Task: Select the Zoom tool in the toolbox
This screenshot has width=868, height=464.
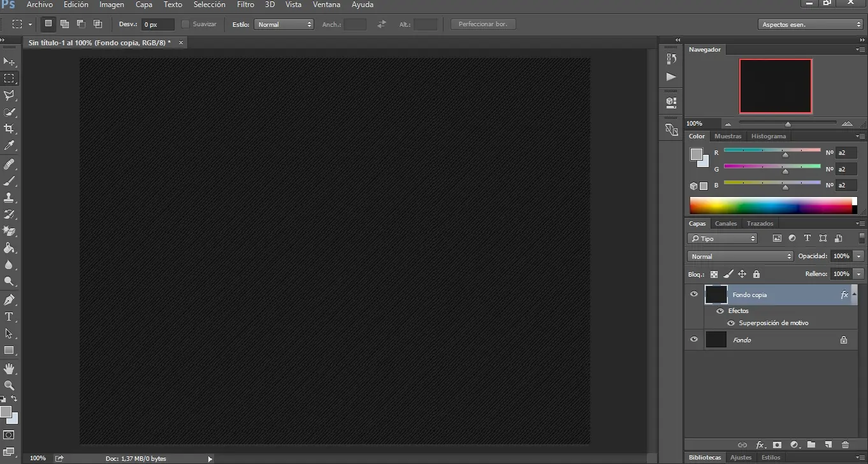Action: [9, 385]
